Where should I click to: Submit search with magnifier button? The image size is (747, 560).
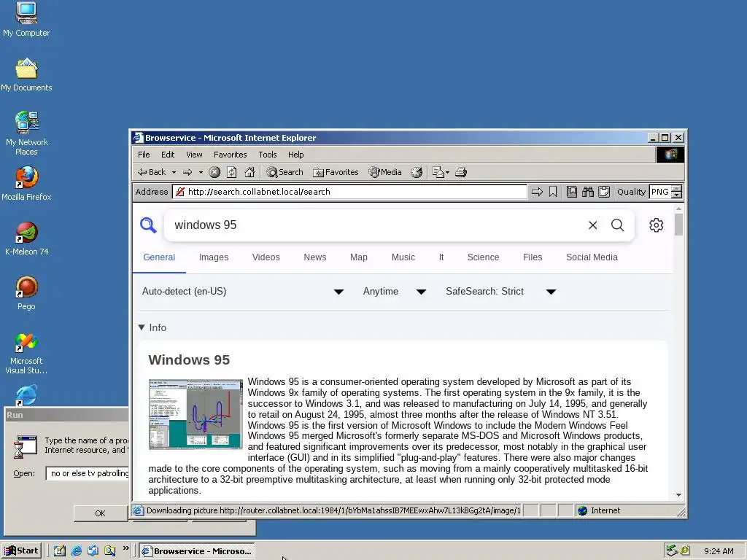point(617,225)
